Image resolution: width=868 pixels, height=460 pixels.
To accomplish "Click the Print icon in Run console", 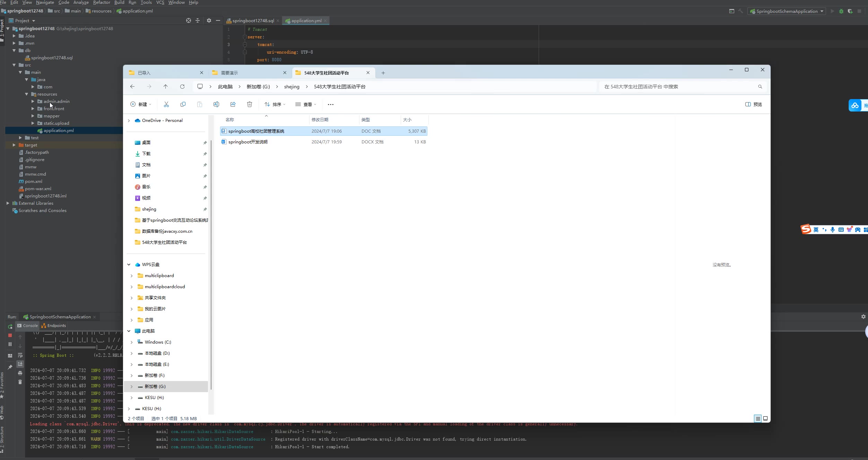I will click(x=20, y=373).
